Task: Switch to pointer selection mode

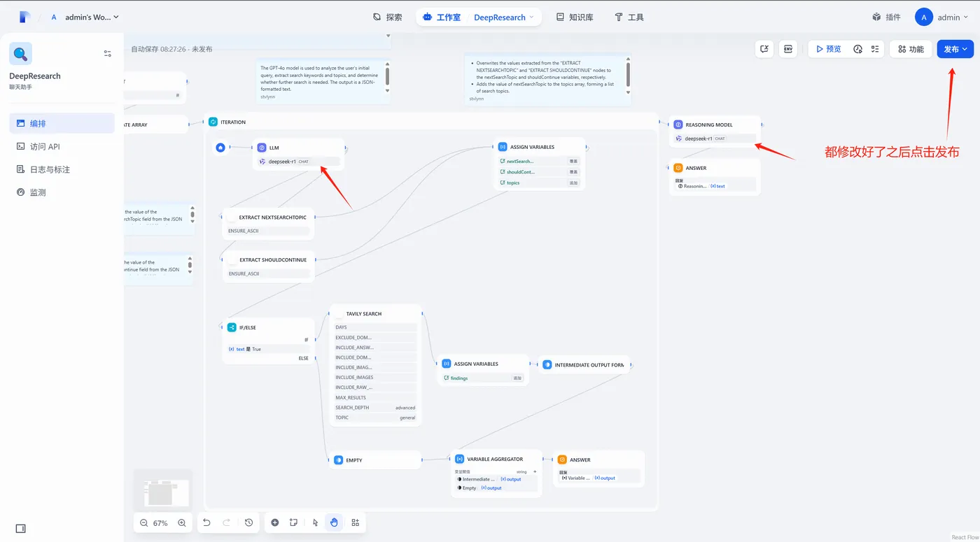Action: [x=316, y=522]
